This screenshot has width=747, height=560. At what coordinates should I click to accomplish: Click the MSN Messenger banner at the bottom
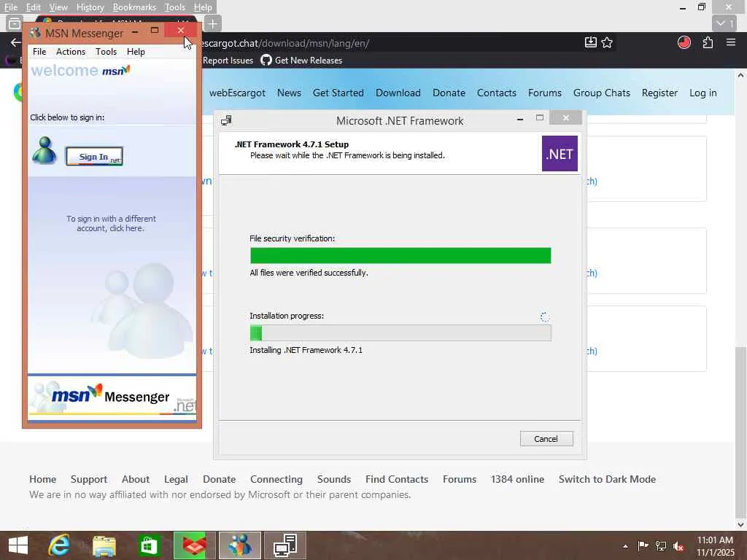tap(112, 397)
